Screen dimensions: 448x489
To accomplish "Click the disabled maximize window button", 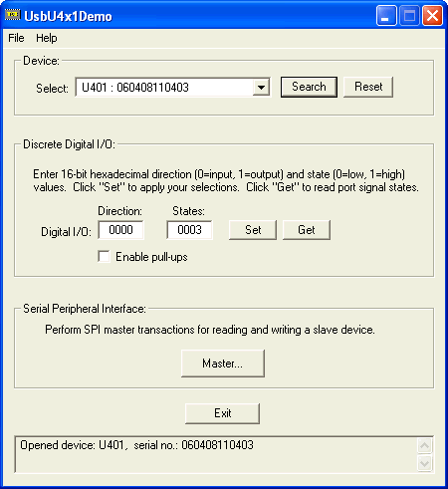I will (409, 16).
